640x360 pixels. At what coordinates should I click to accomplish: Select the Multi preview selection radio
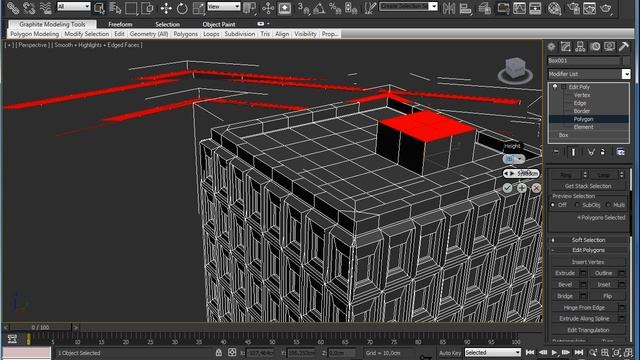(608, 205)
